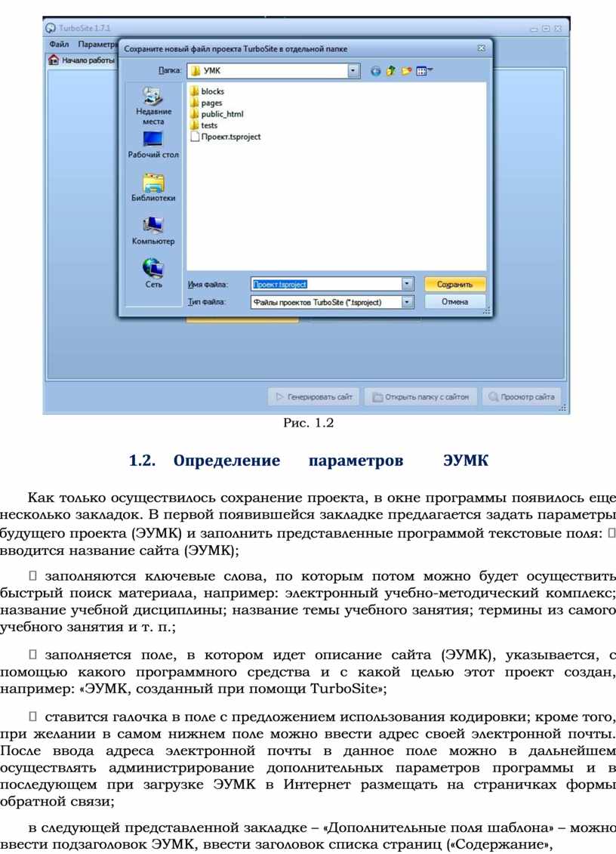Open the Параметры menu
Image resolution: width=616 pixels, height=854 pixels.
97,44
